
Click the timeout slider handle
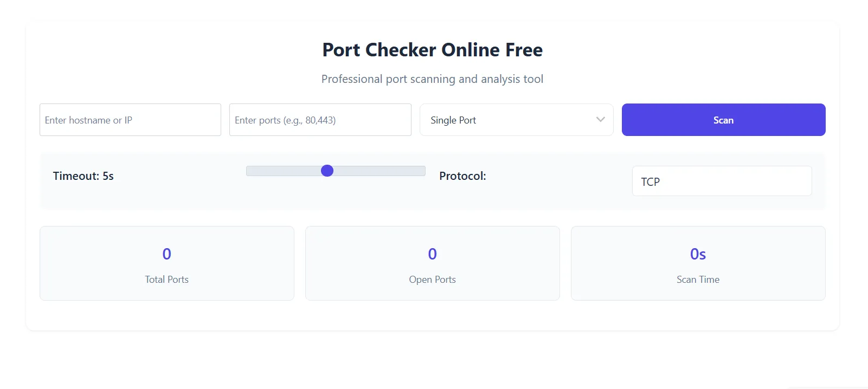click(327, 171)
